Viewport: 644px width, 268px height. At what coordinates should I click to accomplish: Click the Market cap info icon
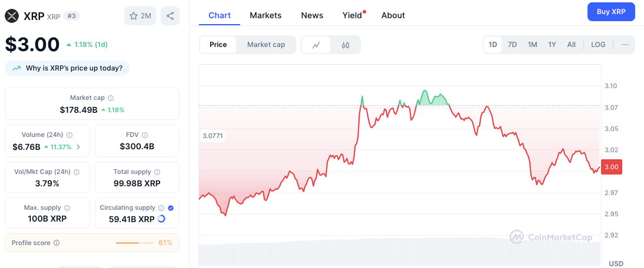pos(111,98)
